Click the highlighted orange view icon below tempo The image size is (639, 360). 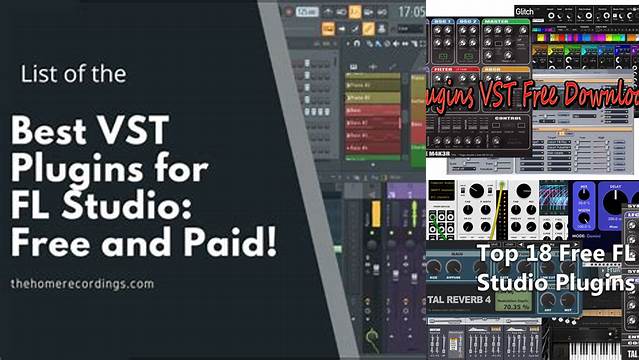click(328, 29)
